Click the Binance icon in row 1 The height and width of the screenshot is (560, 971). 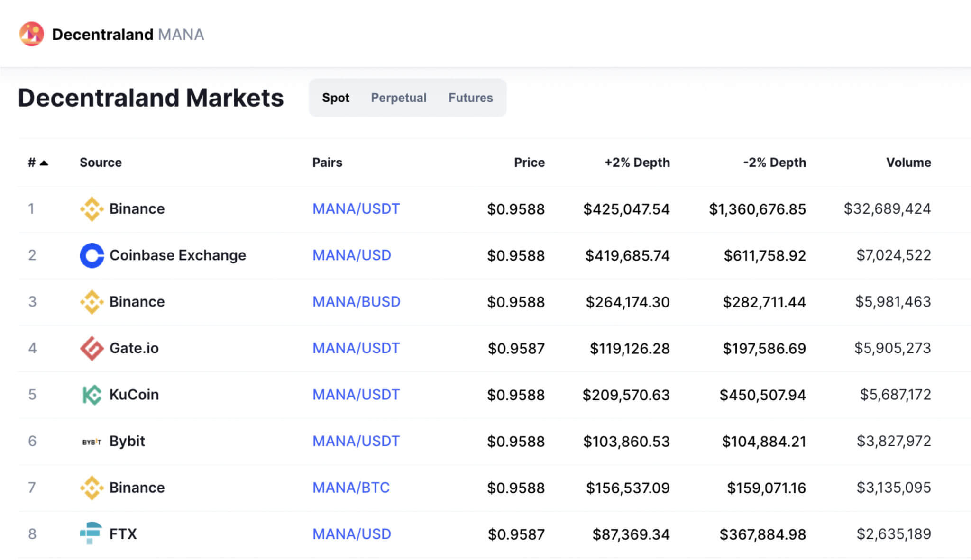pyautogui.click(x=92, y=209)
